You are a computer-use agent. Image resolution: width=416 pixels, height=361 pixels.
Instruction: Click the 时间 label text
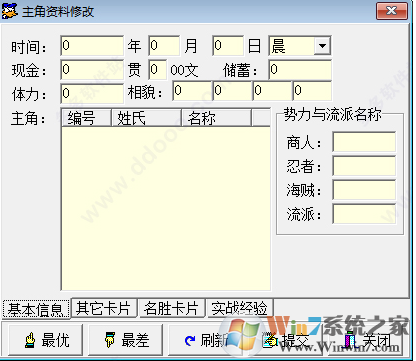point(29,47)
